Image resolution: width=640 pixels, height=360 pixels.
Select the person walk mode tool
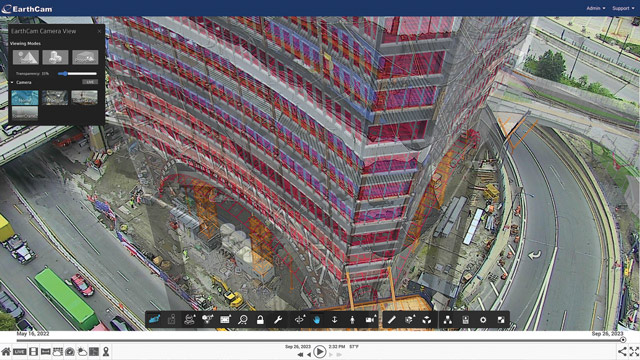tap(352, 320)
